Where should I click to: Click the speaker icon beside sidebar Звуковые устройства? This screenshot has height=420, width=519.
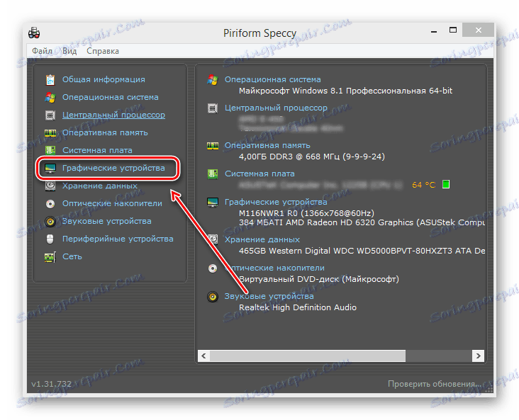tap(50, 221)
